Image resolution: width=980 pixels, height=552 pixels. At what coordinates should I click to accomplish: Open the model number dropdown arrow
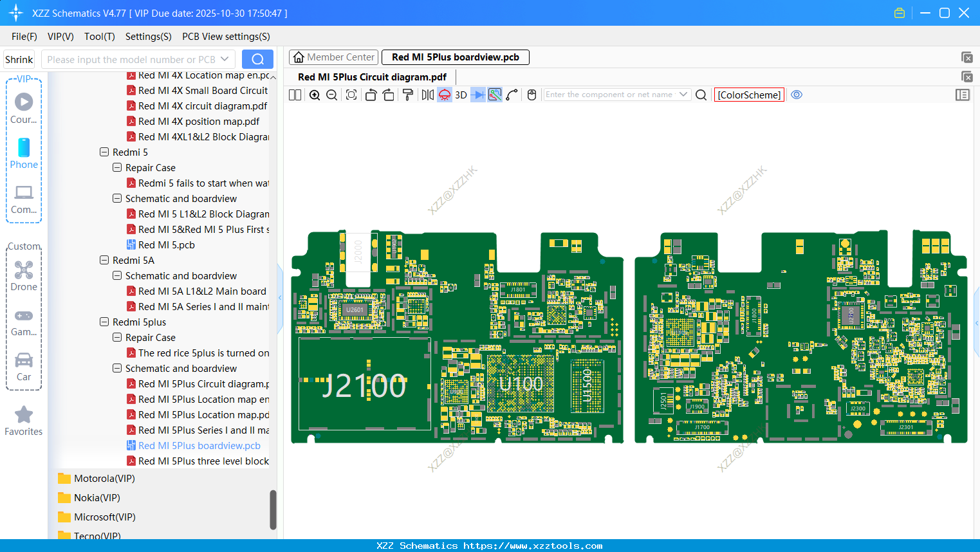coord(225,59)
